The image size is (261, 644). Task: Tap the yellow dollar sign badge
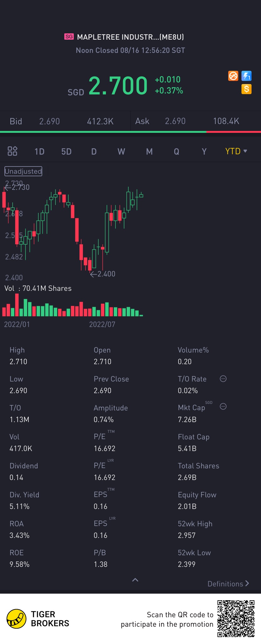(x=246, y=89)
